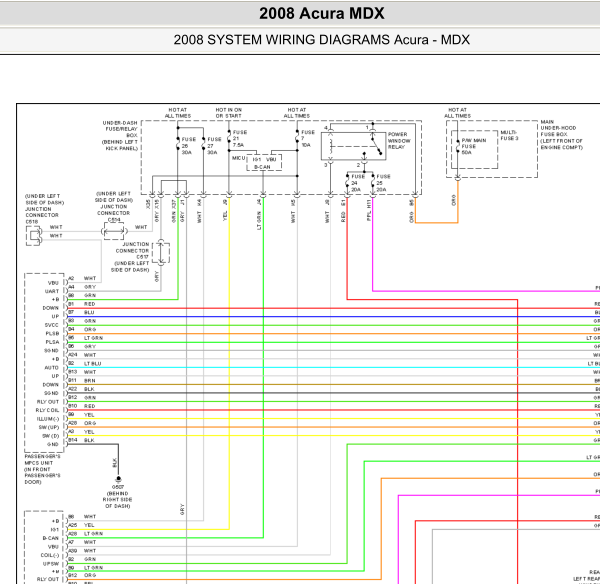Select the FUSE 27 30A label
Image resolution: width=600 pixels, height=584 pixels.
214,146
